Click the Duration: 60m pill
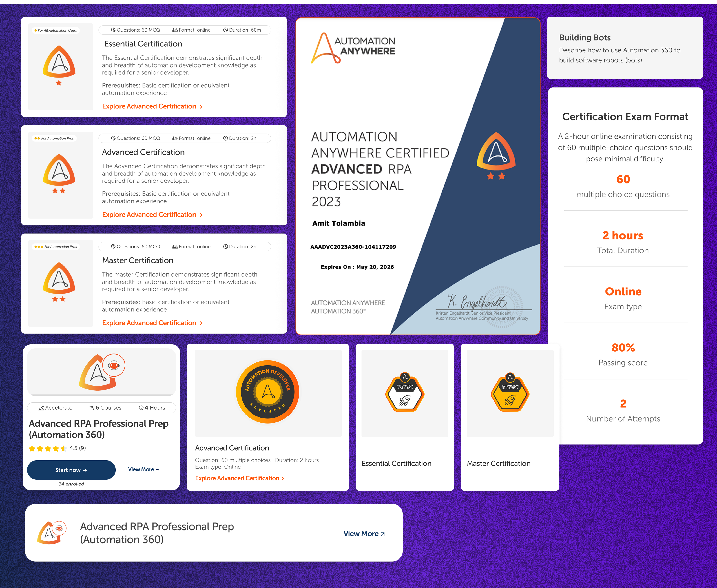Screen dimensions: 717x588 click(244, 30)
